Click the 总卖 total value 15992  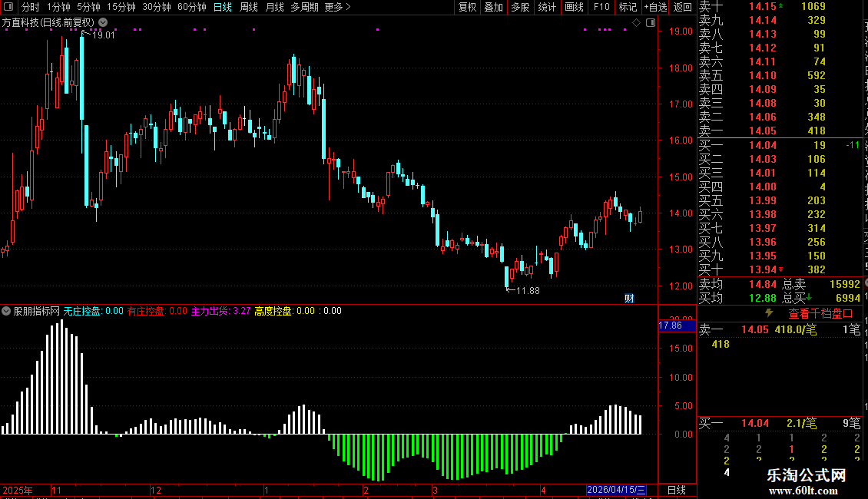[x=845, y=284]
